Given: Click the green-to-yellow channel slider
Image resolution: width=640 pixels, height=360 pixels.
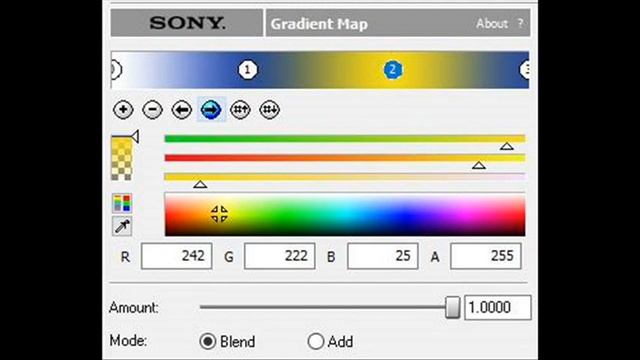Looking at the screenshot, I should pos(345,139).
